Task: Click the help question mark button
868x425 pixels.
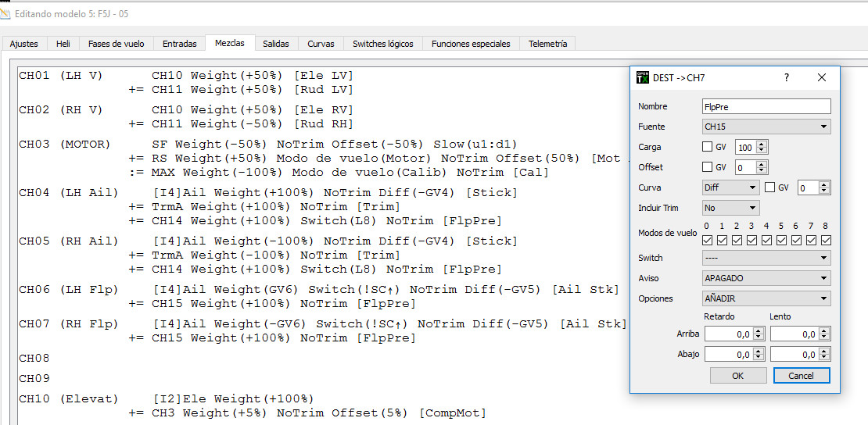Action: pos(787,77)
